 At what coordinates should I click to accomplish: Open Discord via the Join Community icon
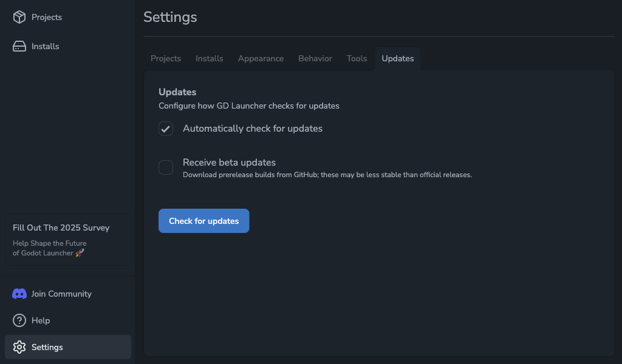(x=19, y=294)
